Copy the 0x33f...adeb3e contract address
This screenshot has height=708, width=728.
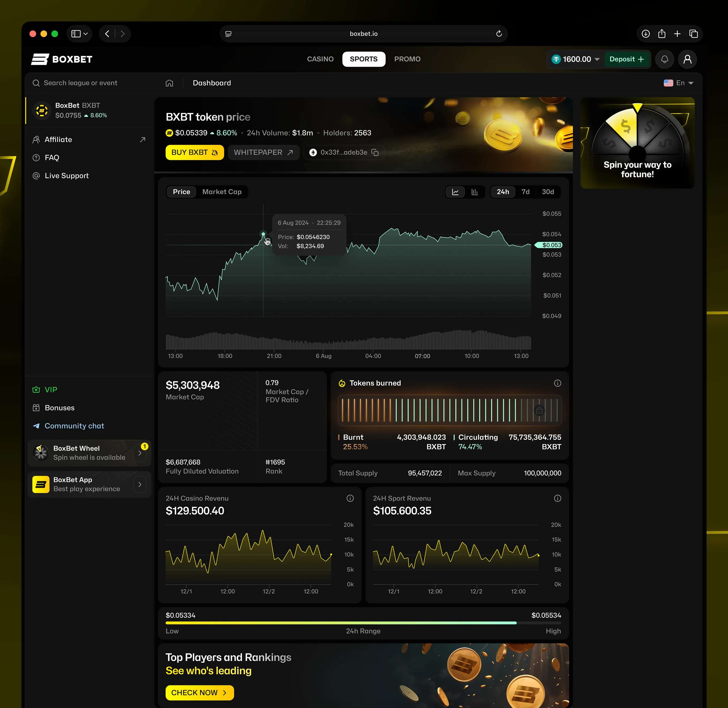(375, 153)
